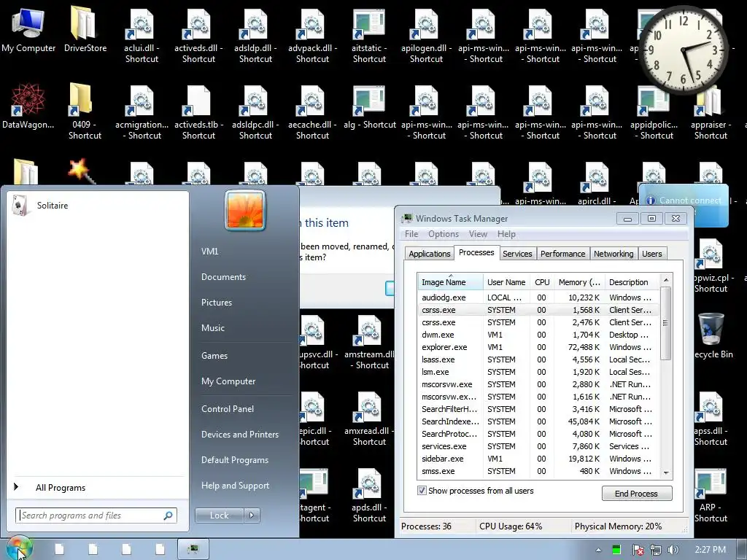747x560 pixels.
Task: Sort processes by Description column header
Action: click(632, 282)
